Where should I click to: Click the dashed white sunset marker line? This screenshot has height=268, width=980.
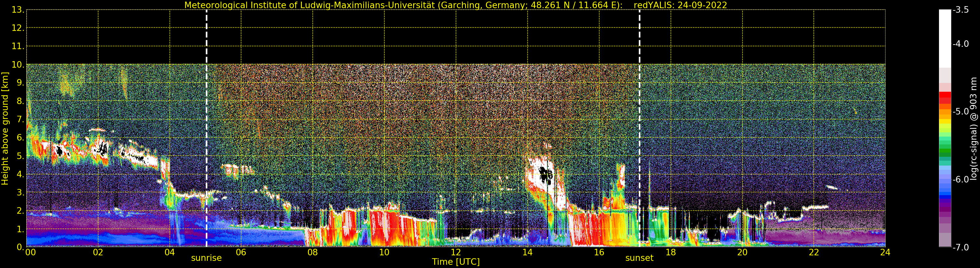639,128
